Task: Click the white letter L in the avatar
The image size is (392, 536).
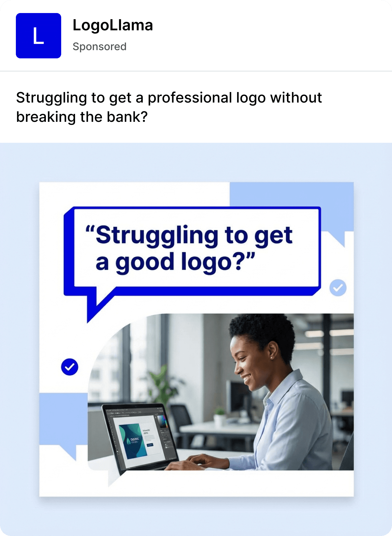Action: [38, 36]
